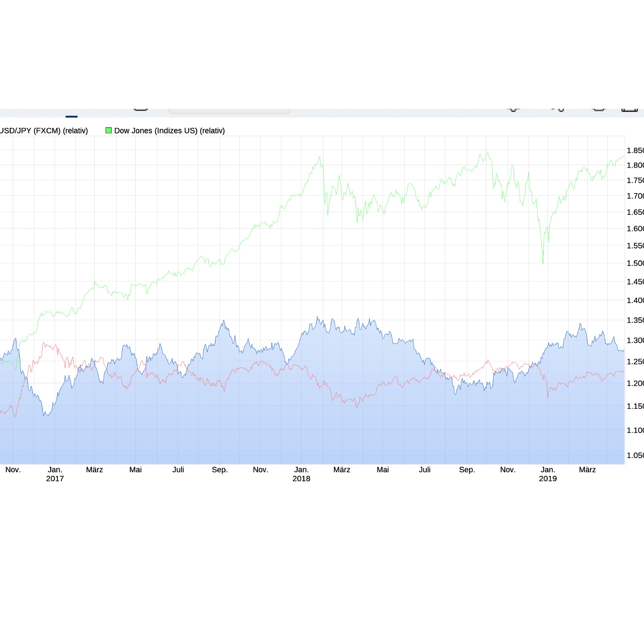Click the 1.850 value on the price scale
This screenshot has height=644, width=644.
coord(635,151)
